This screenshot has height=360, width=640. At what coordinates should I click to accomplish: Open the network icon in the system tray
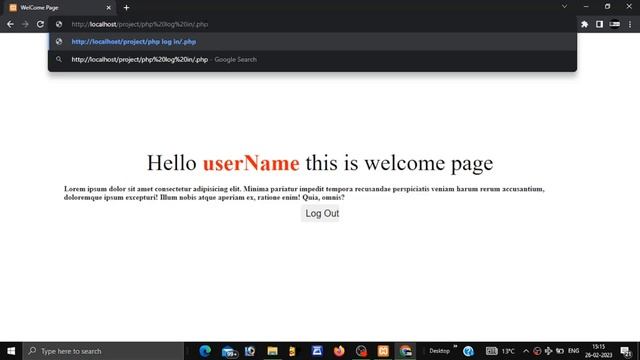coord(549,351)
